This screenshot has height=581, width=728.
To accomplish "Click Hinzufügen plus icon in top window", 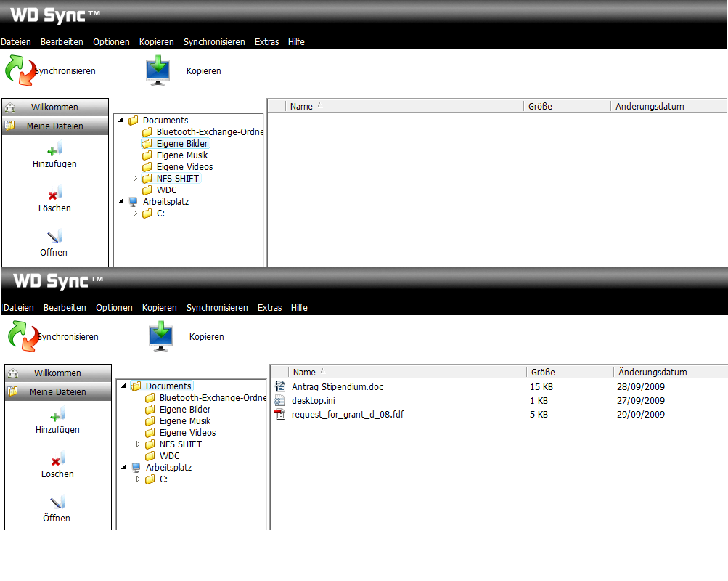I will [x=54, y=149].
